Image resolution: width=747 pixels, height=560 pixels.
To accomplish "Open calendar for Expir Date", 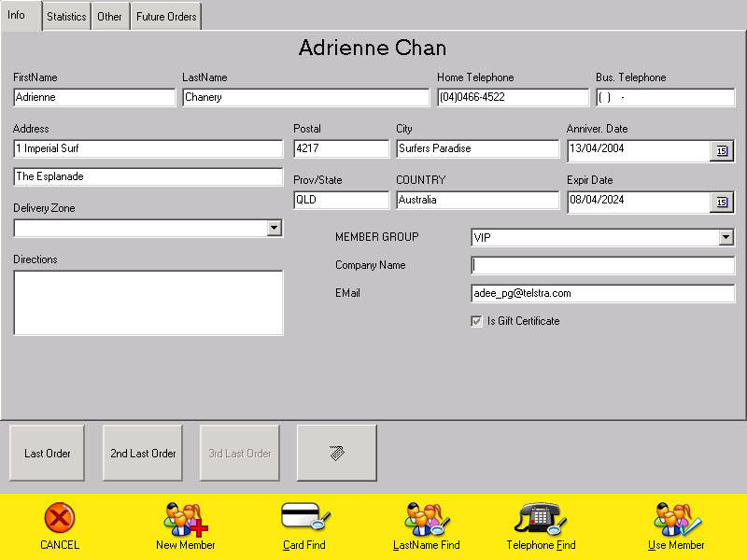I will [x=722, y=203].
